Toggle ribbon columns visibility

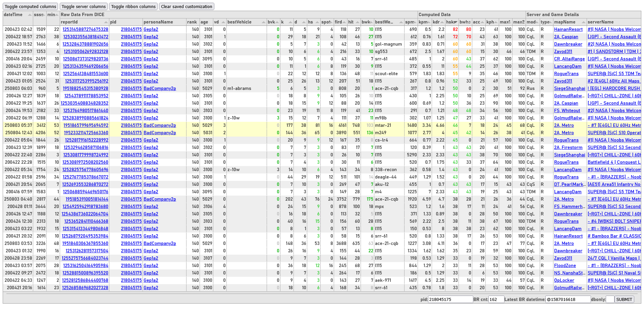point(133,6)
